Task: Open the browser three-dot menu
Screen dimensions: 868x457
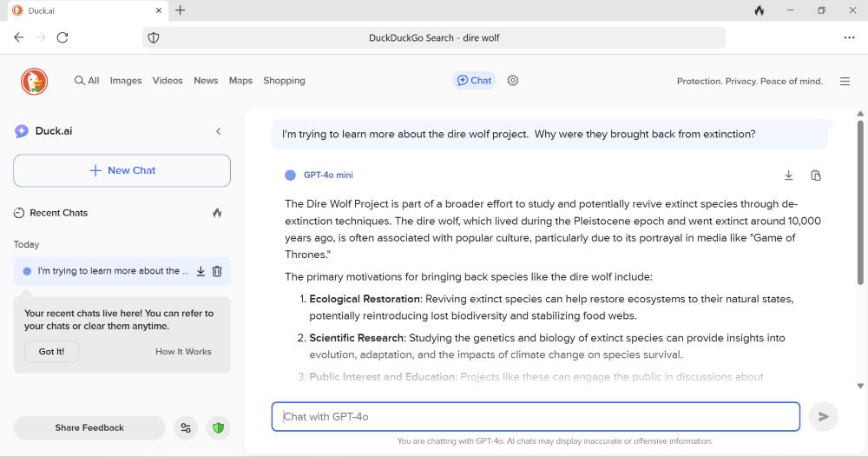Action: [x=849, y=37]
